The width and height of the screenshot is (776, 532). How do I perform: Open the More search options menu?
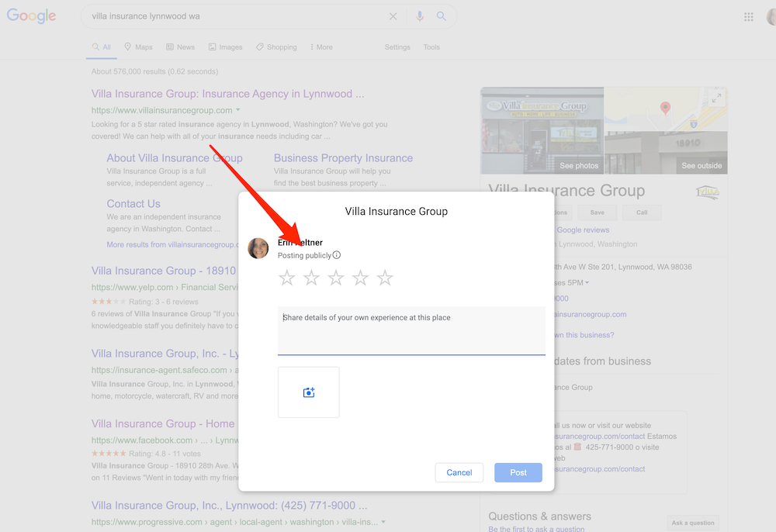click(x=321, y=47)
